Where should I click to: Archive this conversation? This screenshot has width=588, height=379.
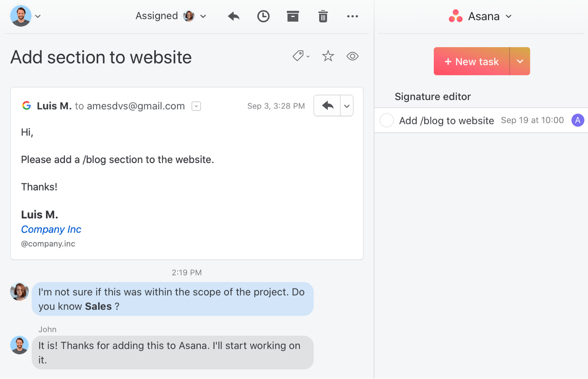(x=293, y=16)
